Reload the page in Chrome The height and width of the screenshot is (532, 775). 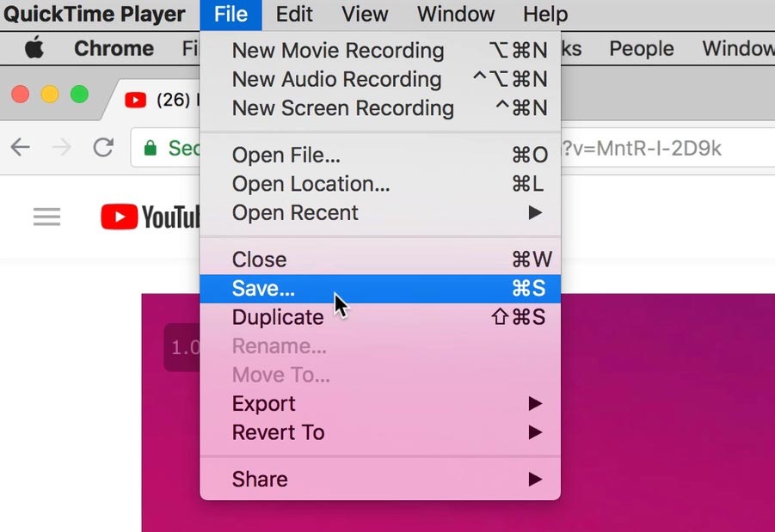[x=103, y=147]
